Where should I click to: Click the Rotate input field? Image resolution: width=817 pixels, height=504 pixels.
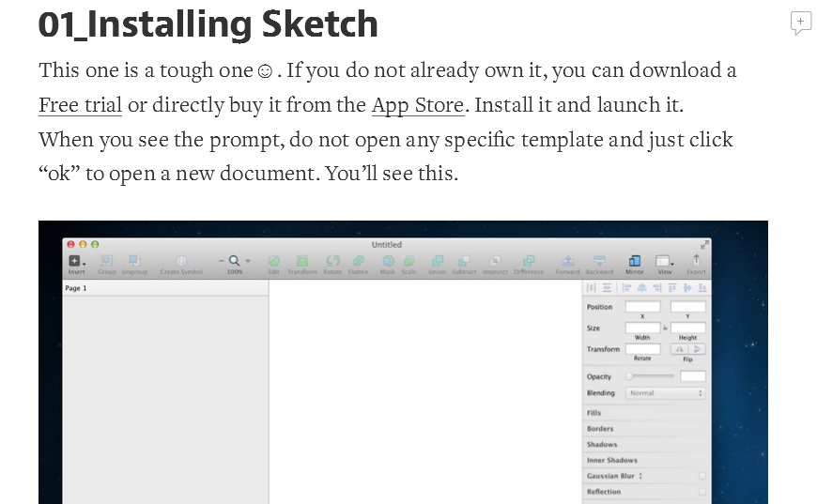(x=642, y=349)
